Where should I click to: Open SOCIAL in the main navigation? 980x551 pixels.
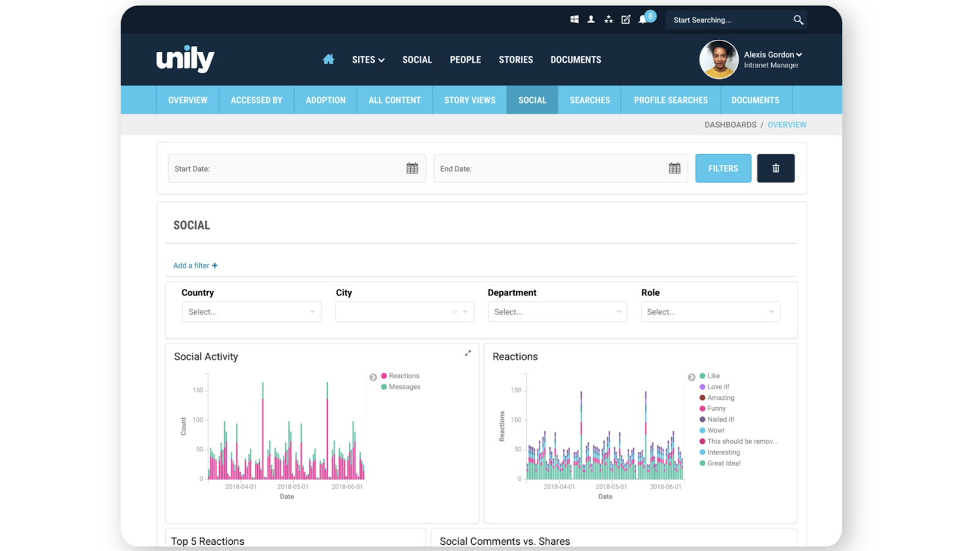(417, 60)
